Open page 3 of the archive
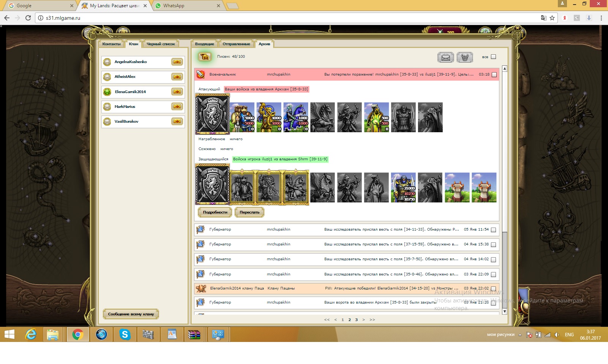Viewport: 608px width, 364px height. click(356, 320)
